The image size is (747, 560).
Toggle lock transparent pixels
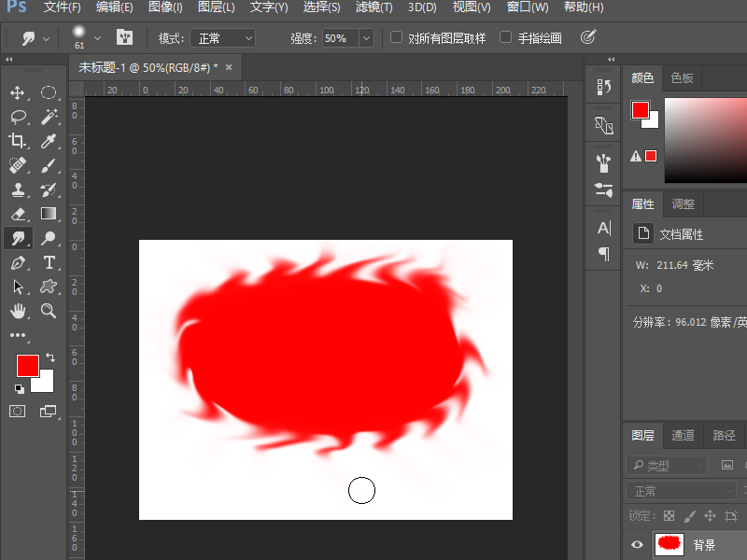coord(669,516)
